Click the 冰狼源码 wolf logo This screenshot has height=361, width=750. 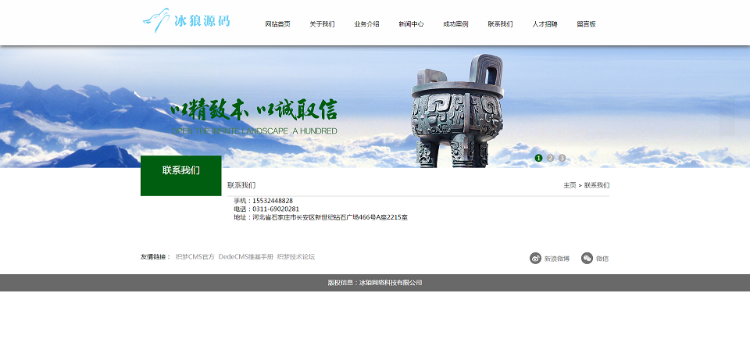[x=187, y=21]
